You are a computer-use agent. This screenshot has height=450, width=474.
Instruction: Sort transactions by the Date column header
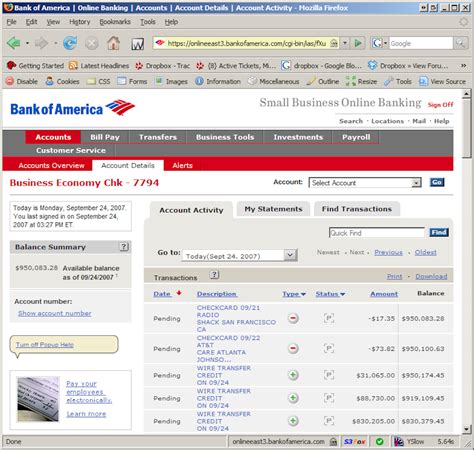(162, 294)
